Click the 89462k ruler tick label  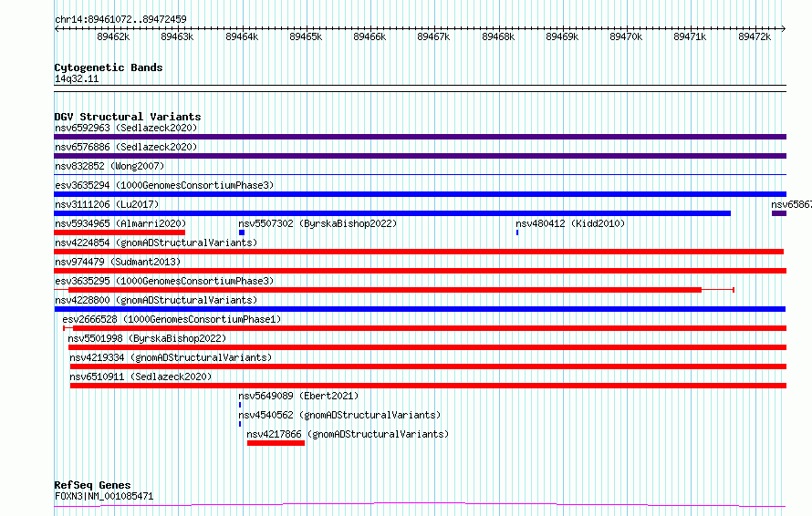113,36
